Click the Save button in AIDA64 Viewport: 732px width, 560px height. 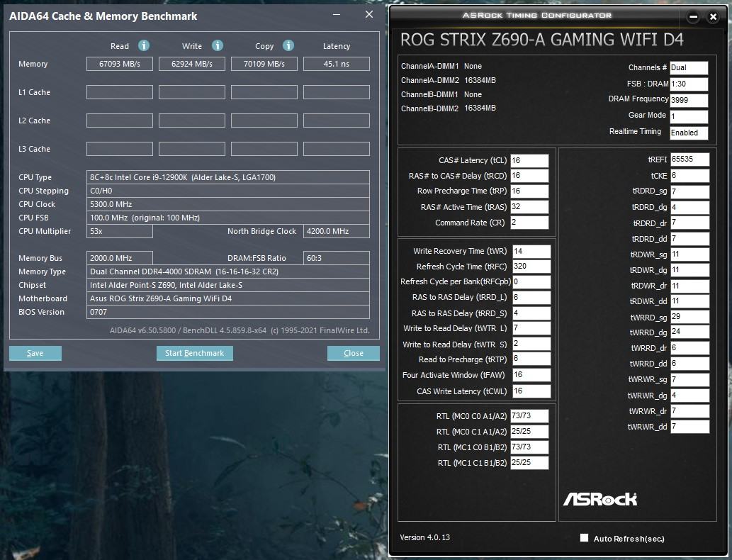coord(35,353)
